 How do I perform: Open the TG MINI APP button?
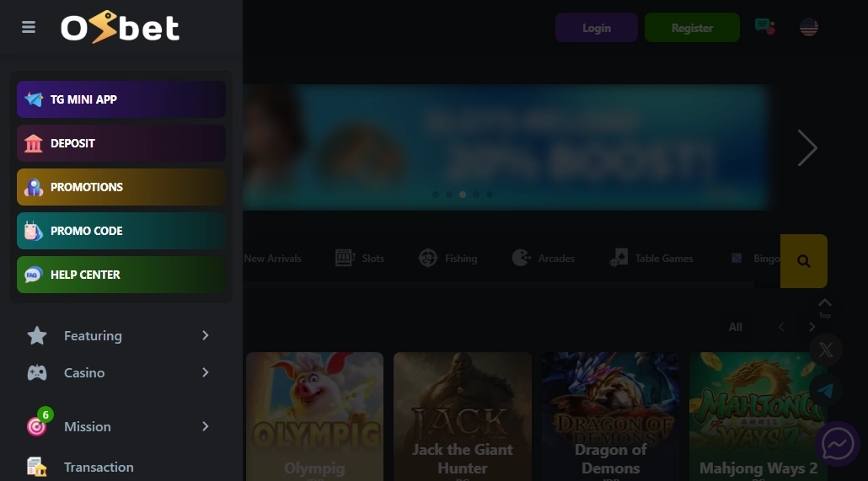coord(121,99)
